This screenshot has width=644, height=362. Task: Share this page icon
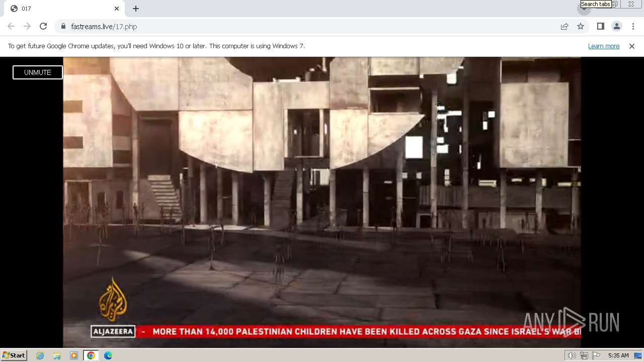coord(565,26)
